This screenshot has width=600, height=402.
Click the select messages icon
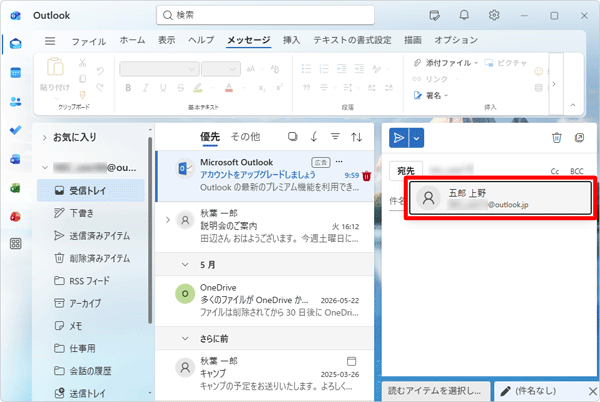(293, 137)
